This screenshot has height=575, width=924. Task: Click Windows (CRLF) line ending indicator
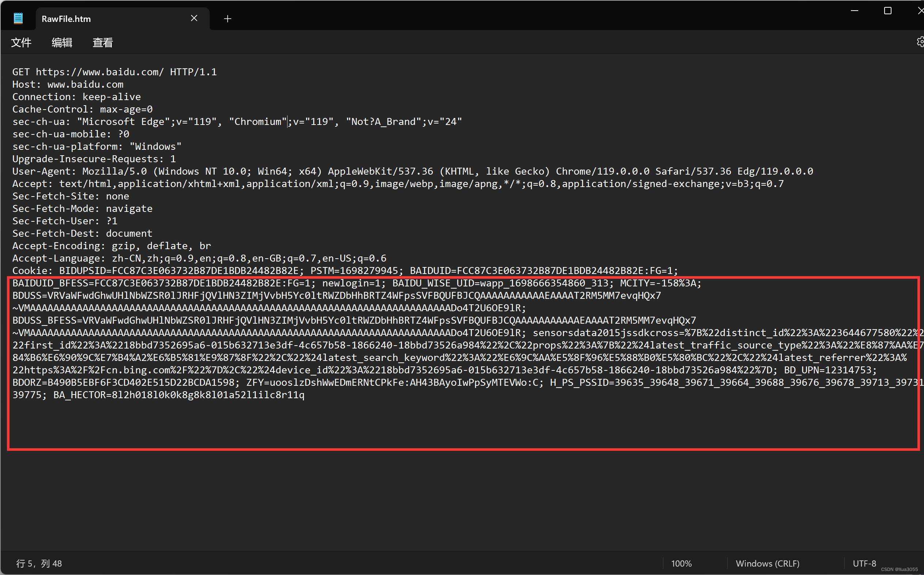tap(767, 563)
